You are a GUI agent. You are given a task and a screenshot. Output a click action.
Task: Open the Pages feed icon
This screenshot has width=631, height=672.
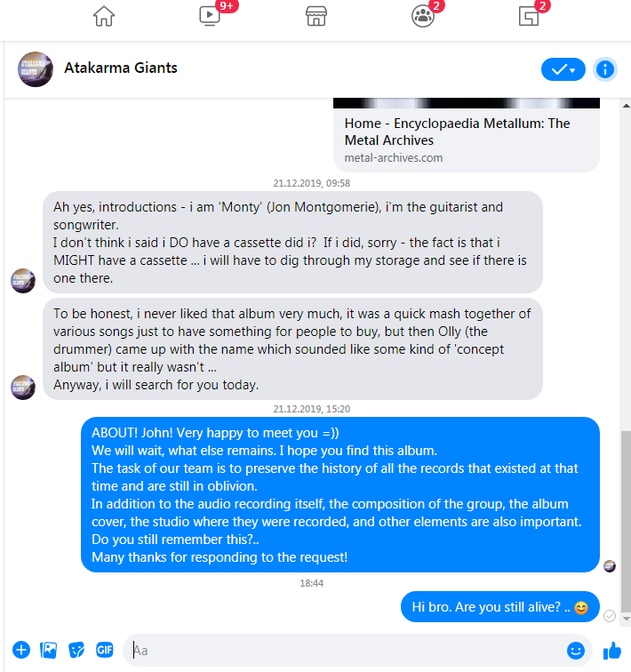point(529,16)
